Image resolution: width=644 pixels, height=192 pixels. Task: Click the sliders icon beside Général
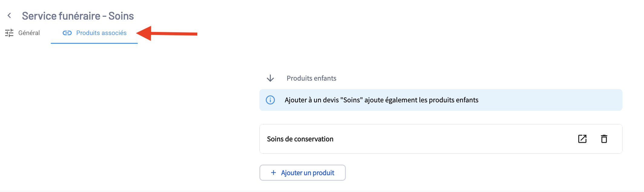pos(9,33)
